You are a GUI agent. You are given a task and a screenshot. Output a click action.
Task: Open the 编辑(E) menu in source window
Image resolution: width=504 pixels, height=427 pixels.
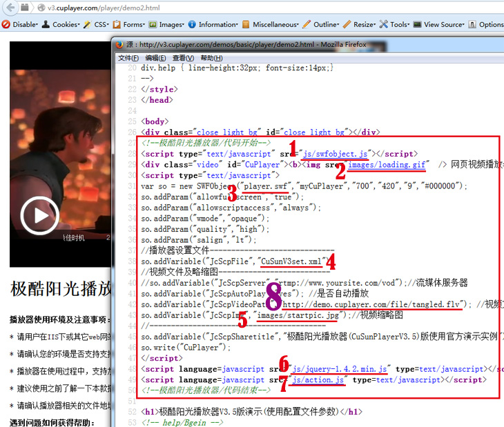pyautogui.click(x=155, y=58)
